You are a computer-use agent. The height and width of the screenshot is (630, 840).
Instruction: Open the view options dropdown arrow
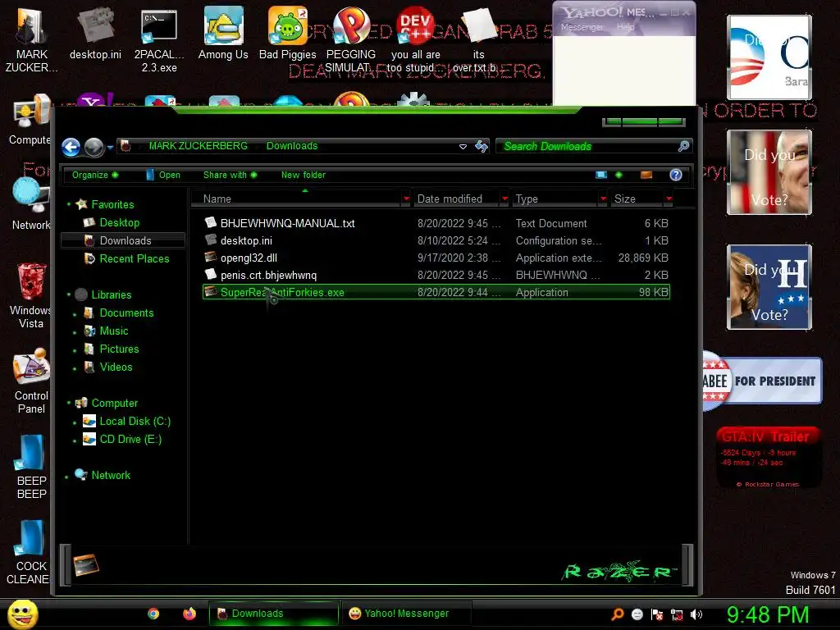tap(619, 176)
